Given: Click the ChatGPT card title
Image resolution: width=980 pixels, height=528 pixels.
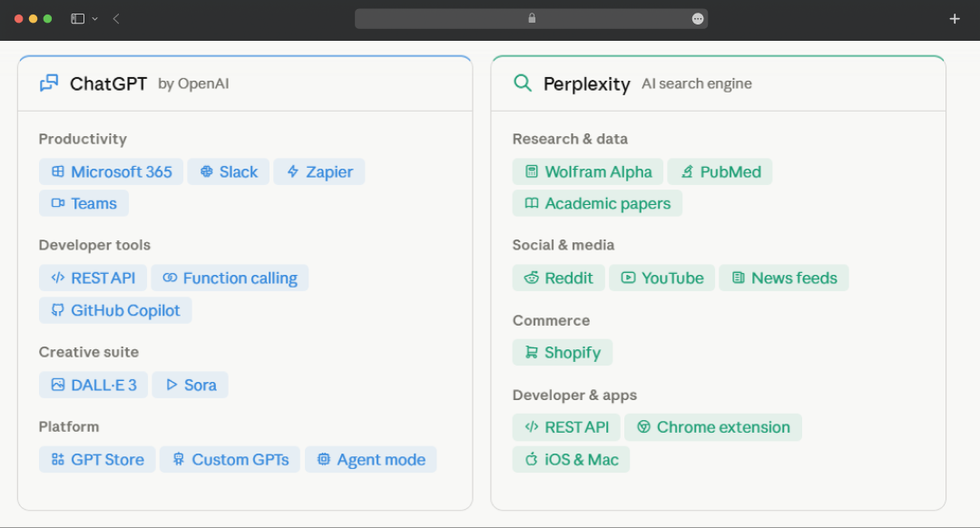Looking at the screenshot, I should pyautogui.click(x=108, y=83).
